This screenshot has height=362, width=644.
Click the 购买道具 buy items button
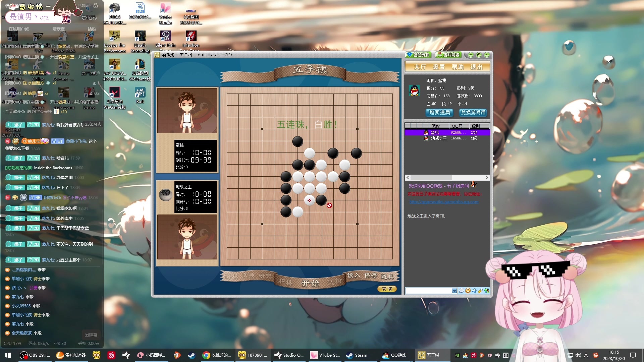point(439,113)
